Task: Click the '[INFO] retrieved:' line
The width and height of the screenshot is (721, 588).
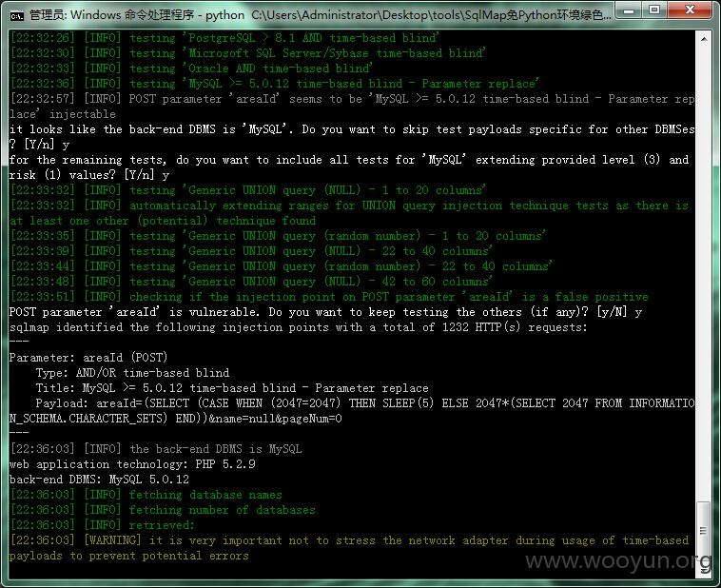Action: [102, 525]
